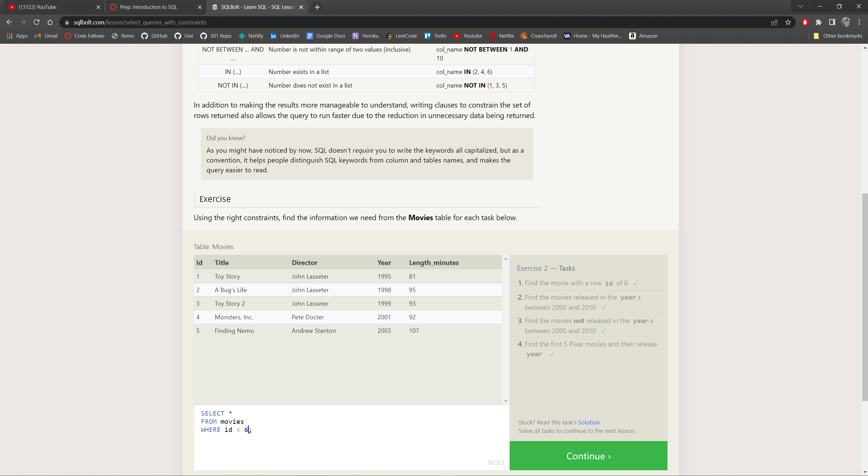
Task: Open the LinkedIn bookmark
Action: coord(285,36)
